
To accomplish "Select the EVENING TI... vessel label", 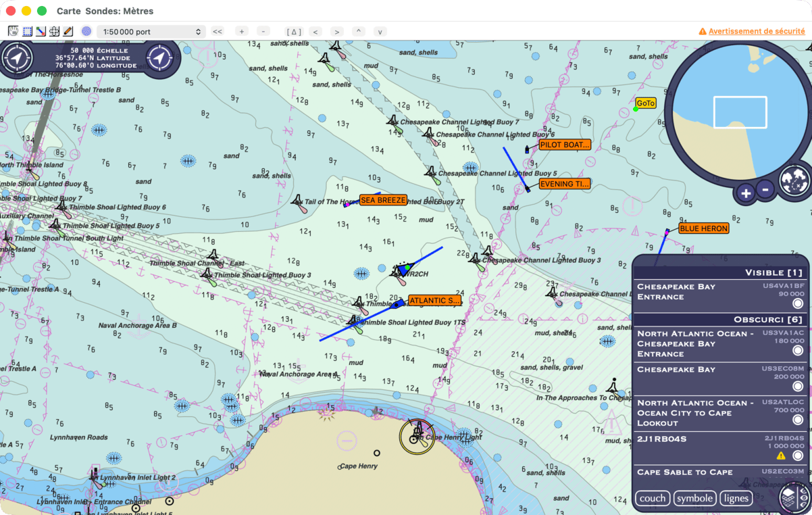I will coord(565,184).
